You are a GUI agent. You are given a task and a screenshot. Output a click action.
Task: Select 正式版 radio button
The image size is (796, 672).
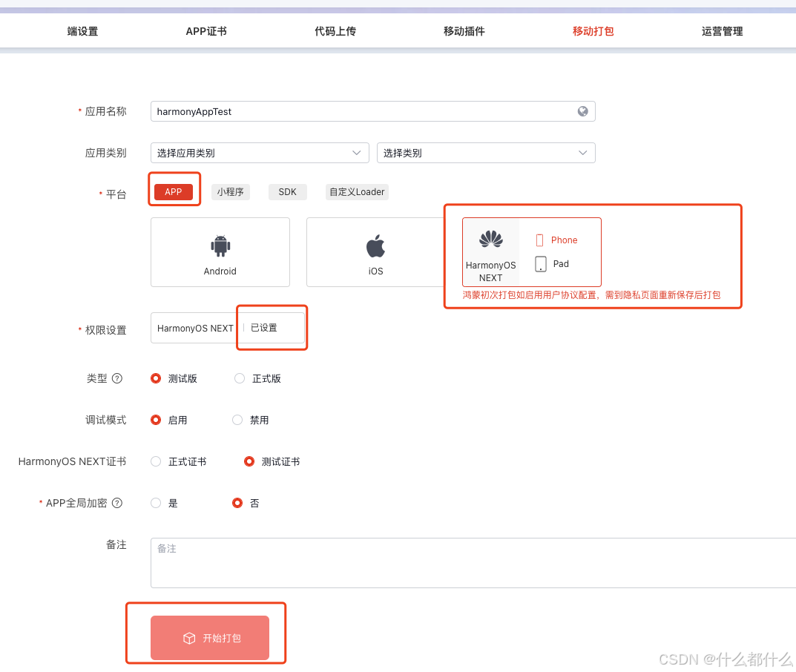(240, 378)
